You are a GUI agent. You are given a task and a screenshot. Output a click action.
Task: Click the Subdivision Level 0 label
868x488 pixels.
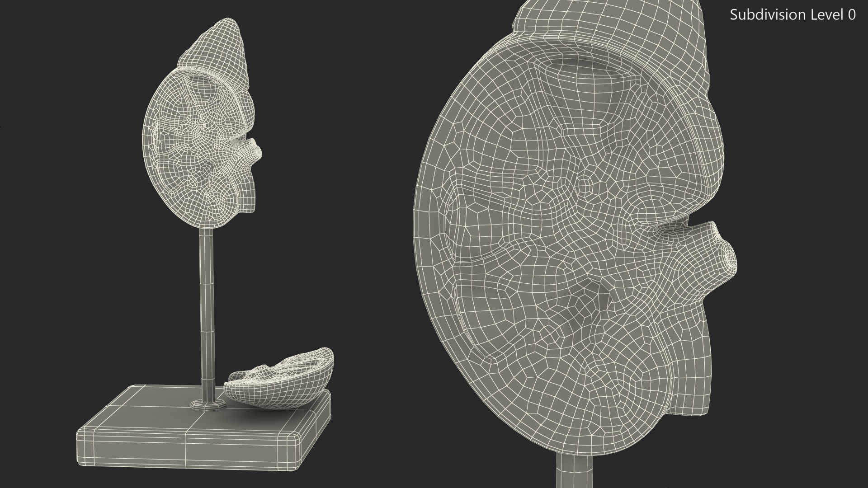(792, 15)
